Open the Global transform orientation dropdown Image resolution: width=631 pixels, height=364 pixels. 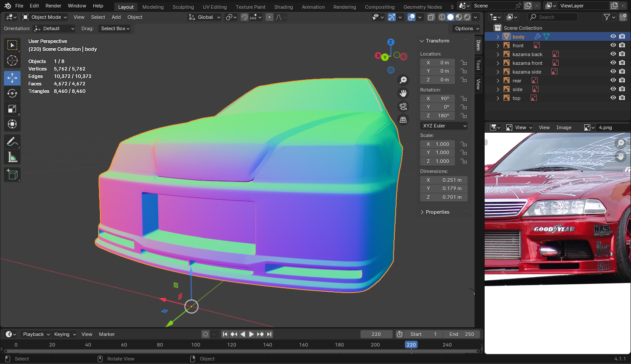(205, 17)
